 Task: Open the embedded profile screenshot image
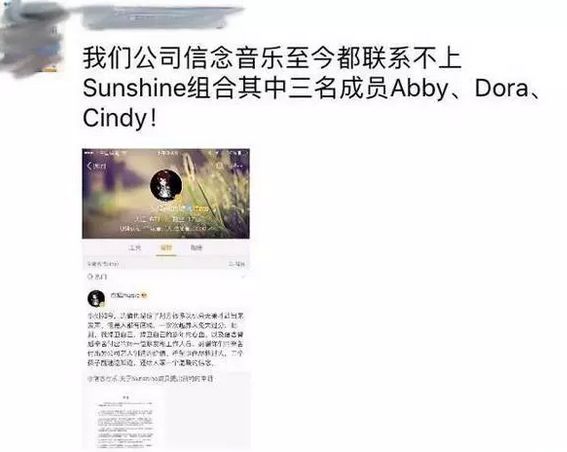pyautogui.click(x=166, y=299)
